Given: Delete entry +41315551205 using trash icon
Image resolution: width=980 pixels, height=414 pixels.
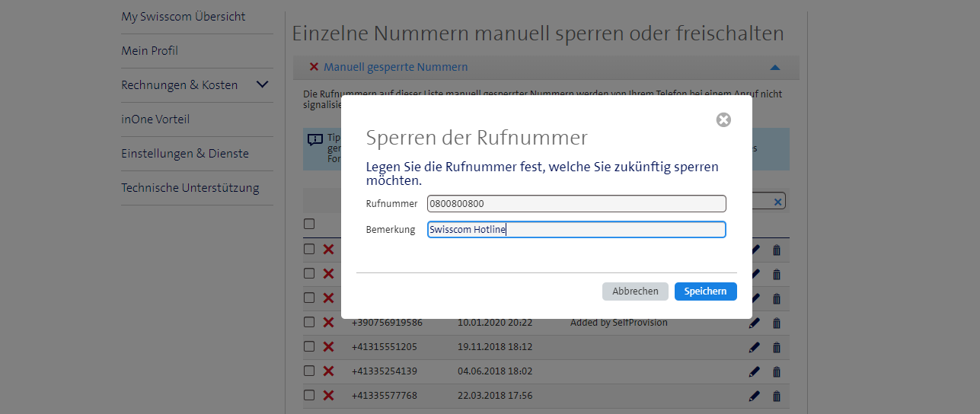Looking at the screenshot, I should pos(777,347).
